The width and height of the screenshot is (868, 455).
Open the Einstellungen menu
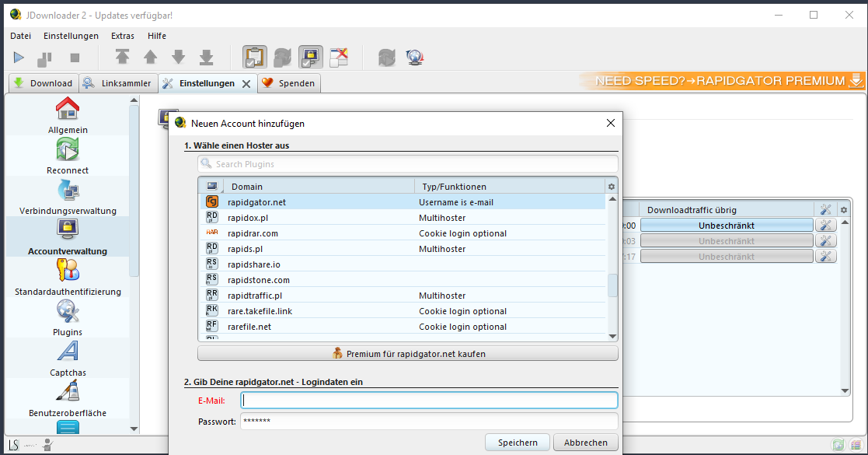pos(71,36)
